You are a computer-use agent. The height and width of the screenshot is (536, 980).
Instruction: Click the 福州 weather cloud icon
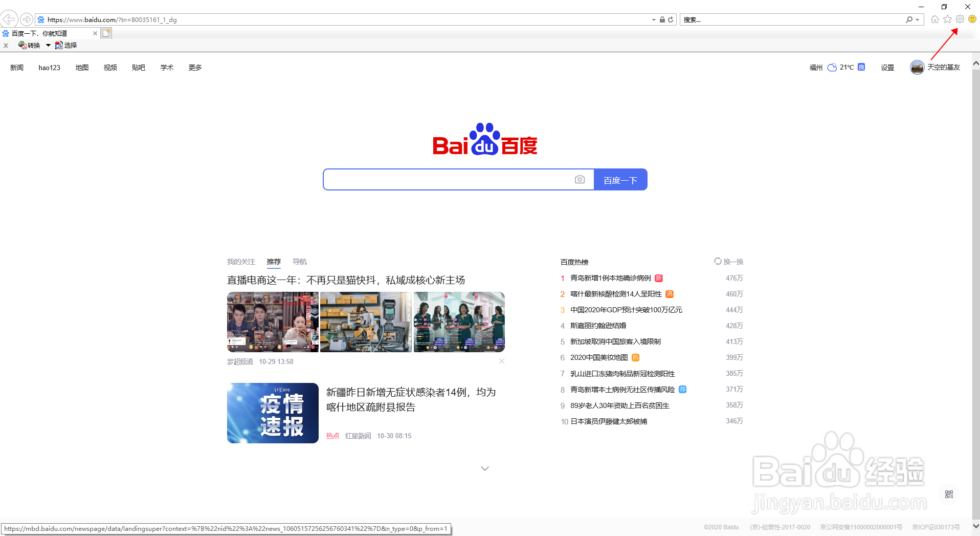(832, 67)
